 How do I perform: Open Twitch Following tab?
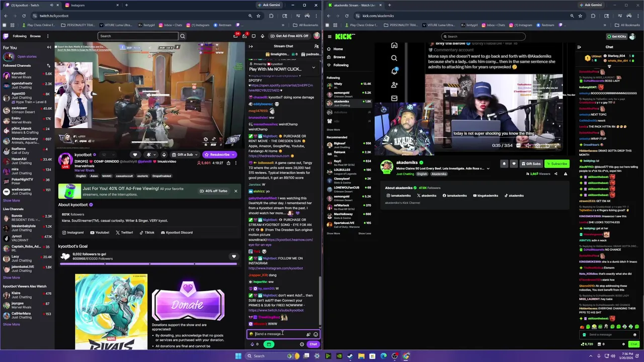click(x=20, y=36)
